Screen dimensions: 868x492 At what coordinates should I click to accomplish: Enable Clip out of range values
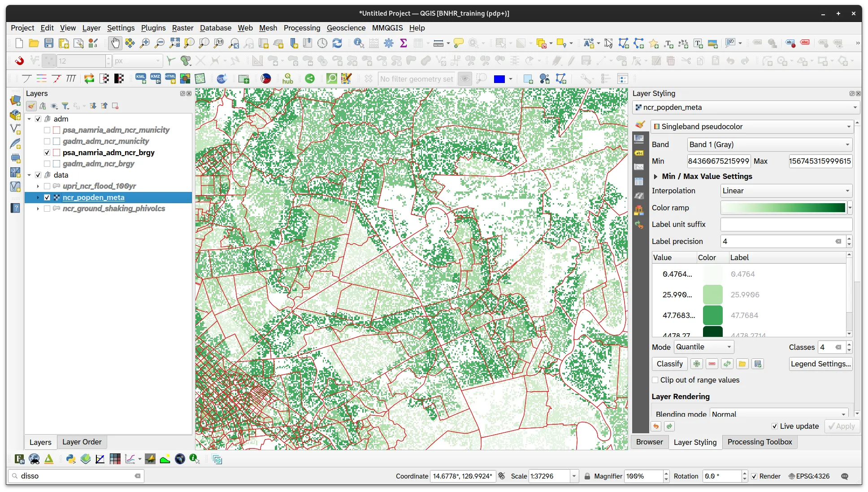pyautogui.click(x=655, y=380)
